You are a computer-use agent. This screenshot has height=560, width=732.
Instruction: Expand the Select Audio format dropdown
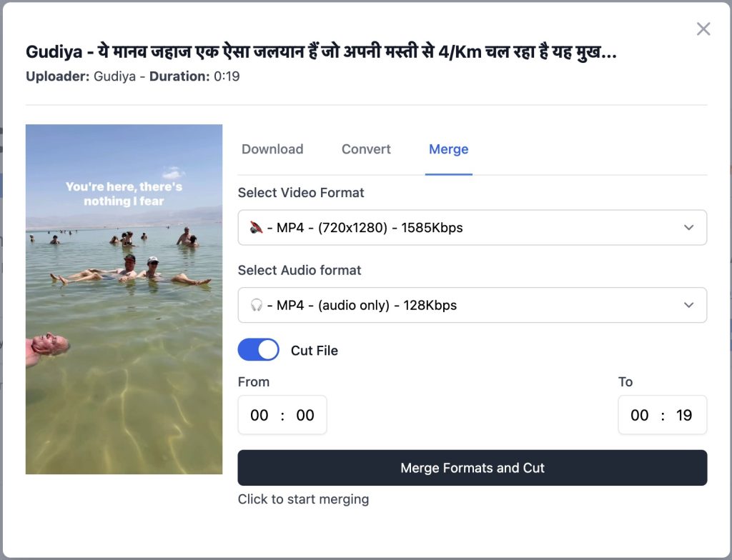click(472, 305)
